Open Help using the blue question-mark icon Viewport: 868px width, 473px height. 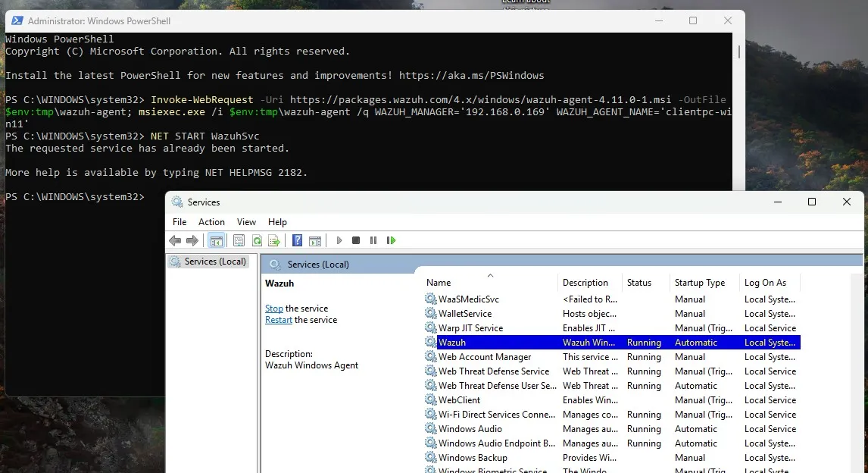(x=297, y=240)
